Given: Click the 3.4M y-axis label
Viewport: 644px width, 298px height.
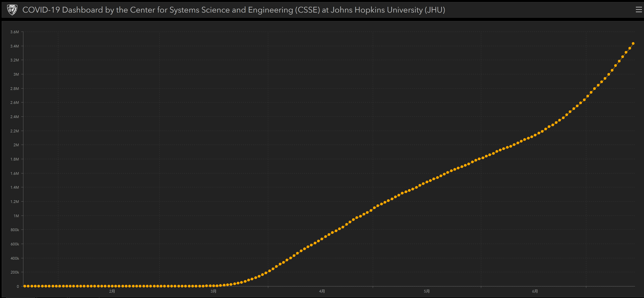Looking at the screenshot, I should pos(15,46).
